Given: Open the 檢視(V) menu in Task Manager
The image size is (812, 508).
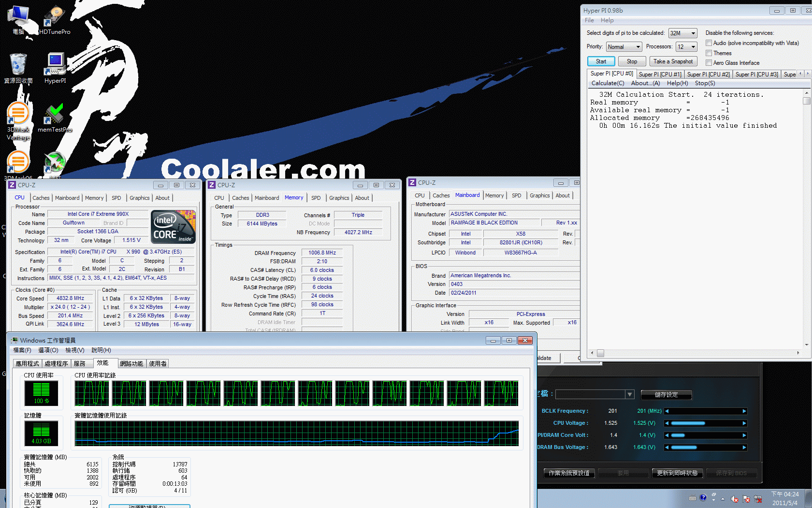Looking at the screenshot, I should [75, 350].
